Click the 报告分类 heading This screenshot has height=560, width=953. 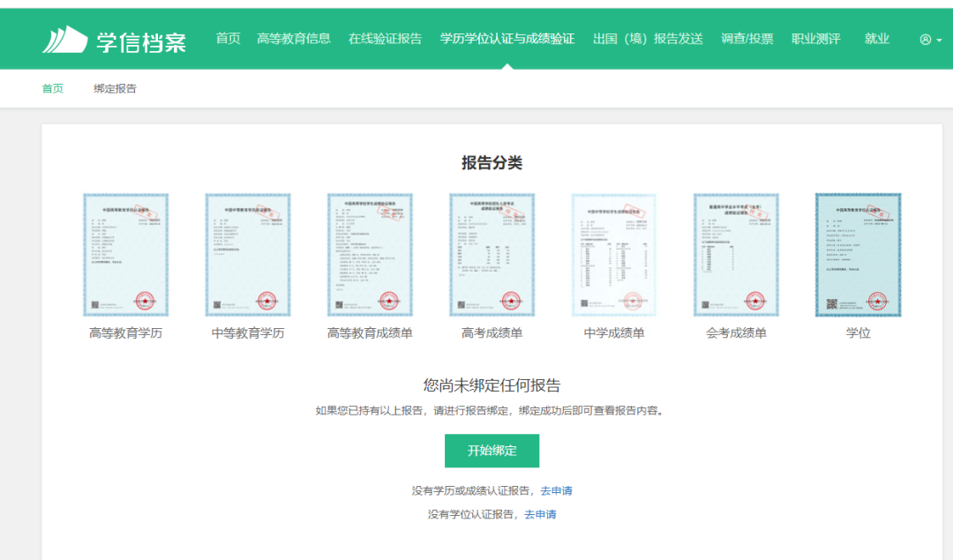pos(492,163)
